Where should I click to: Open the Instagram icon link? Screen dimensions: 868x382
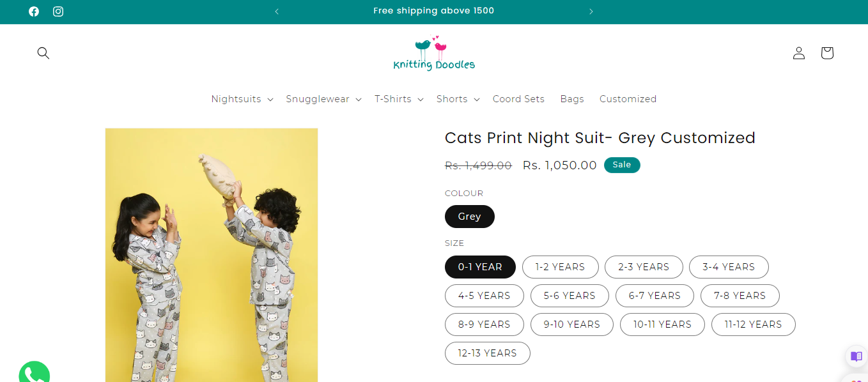point(58,11)
